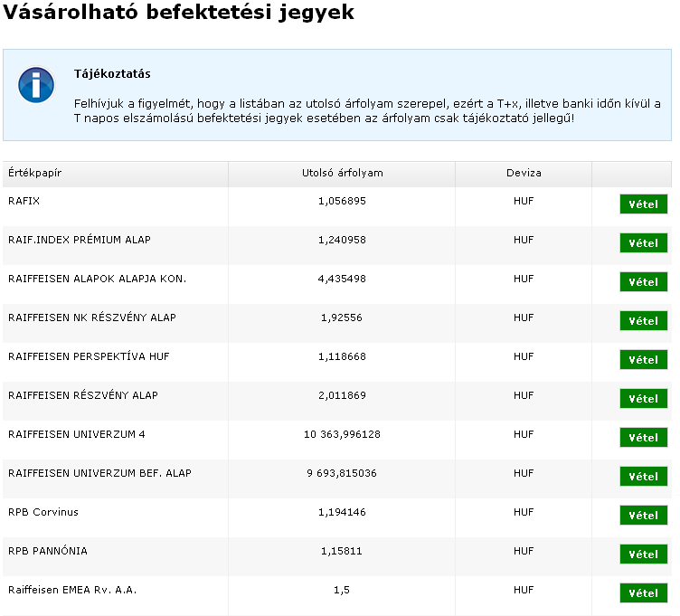Click the rate value 1,194146
This screenshot has height=616, width=680.
point(342,512)
